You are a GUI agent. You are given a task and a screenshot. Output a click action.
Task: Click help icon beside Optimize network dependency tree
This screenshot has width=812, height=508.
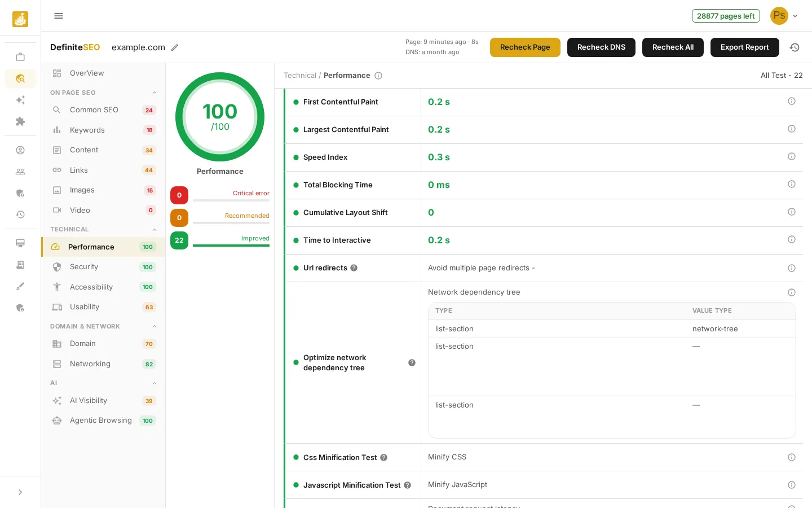pyautogui.click(x=412, y=363)
